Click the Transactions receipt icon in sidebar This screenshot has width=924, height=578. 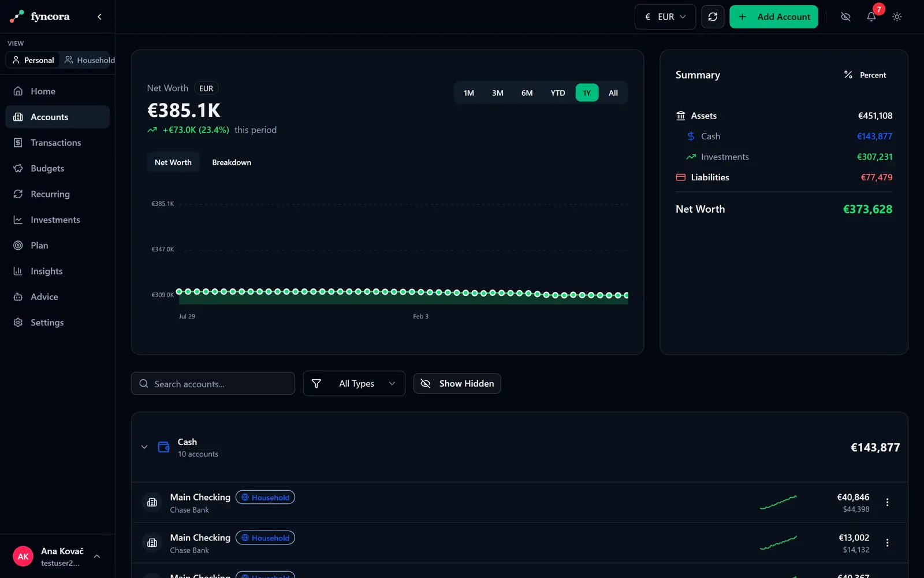pyautogui.click(x=18, y=143)
